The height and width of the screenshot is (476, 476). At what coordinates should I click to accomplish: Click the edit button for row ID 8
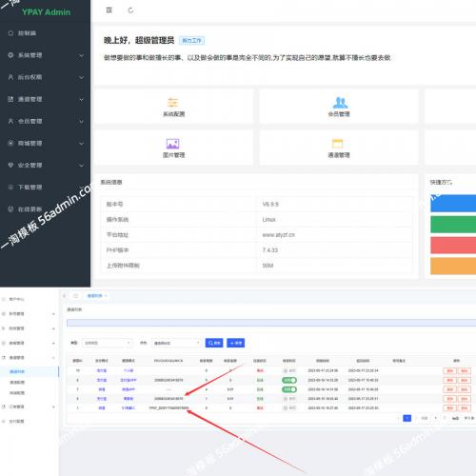pyautogui.click(x=449, y=380)
